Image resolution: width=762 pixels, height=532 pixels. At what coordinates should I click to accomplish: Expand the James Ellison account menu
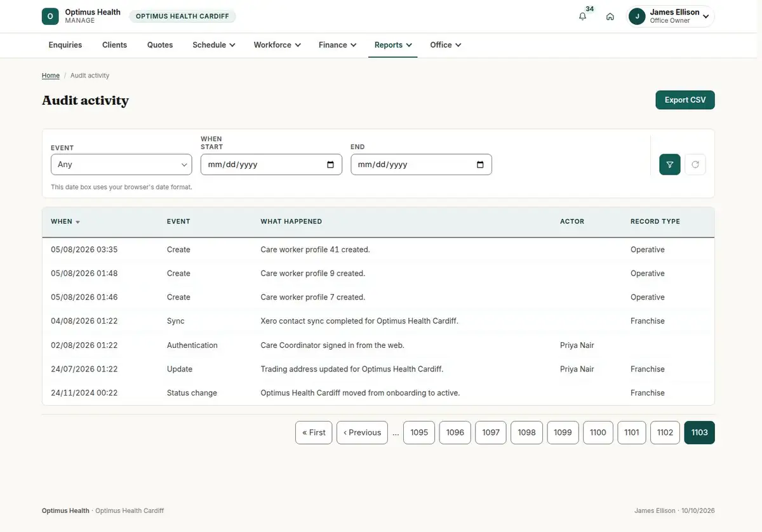671,17
